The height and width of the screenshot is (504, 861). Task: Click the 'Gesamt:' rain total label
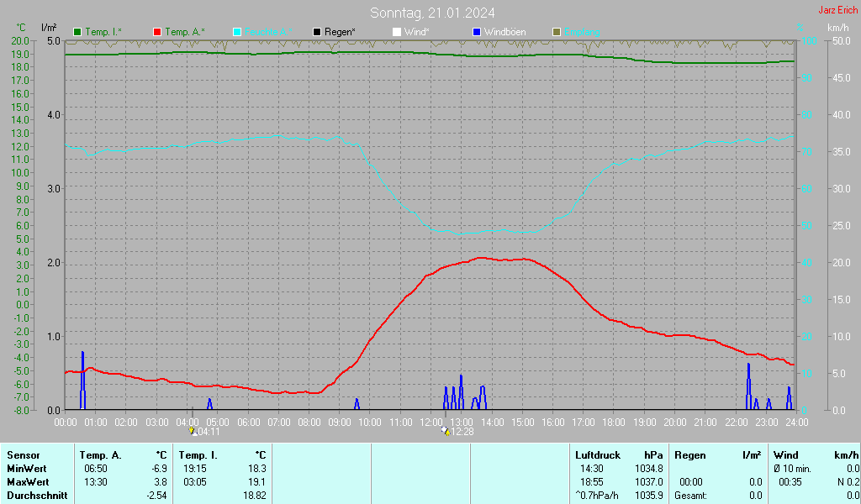[691, 496]
